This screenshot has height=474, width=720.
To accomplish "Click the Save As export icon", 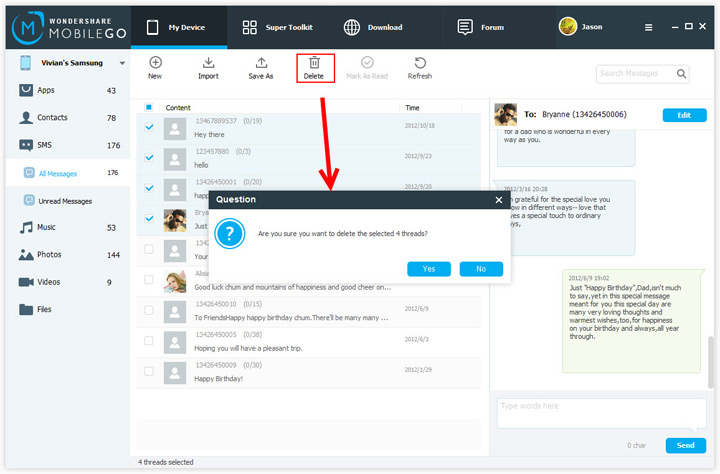I will click(x=261, y=62).
